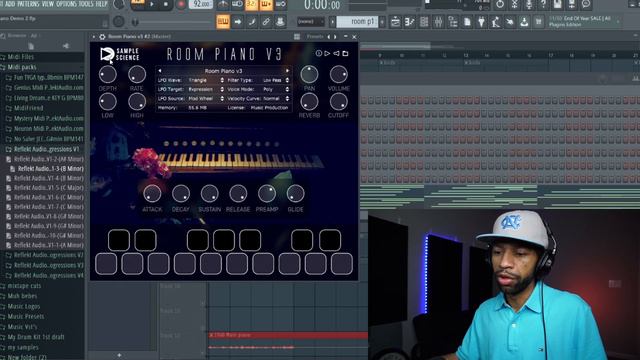Open the shop cart icon
This screenshot has width=640, height=360.
[538, 22]
